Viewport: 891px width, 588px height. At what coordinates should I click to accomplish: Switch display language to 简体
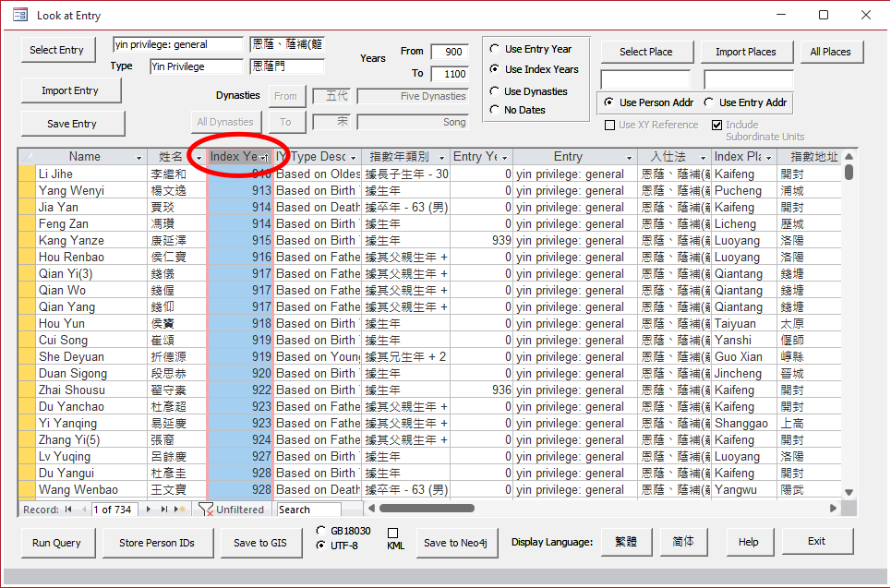pyautogui.click(x=684, y=542)
